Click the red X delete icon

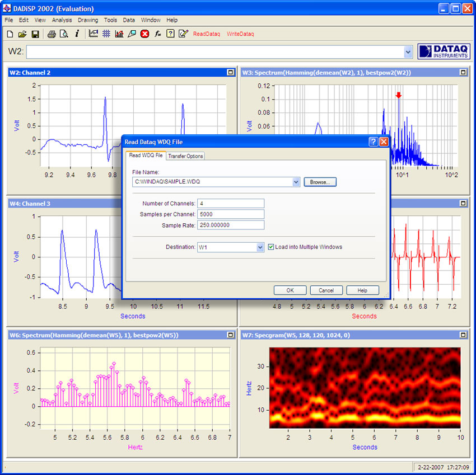(144, 34)
